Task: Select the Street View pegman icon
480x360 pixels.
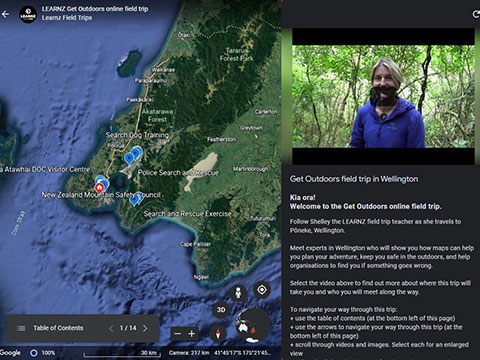Action: click(238, 293)
